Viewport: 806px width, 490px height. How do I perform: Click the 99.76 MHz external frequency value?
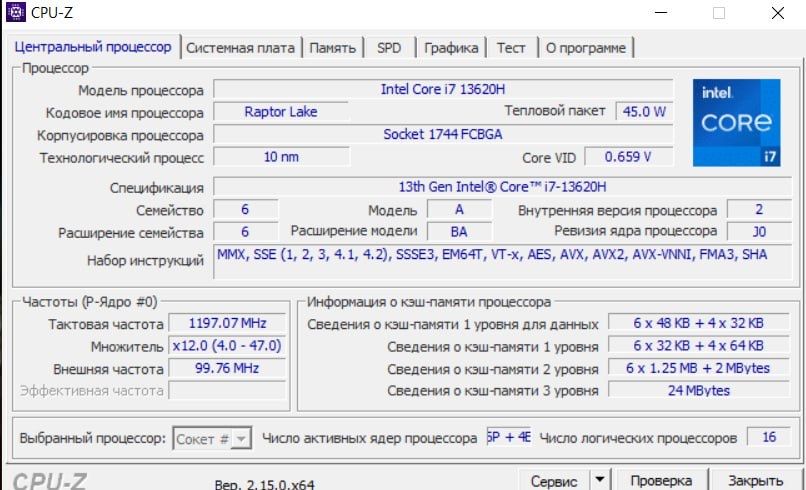(227, 368)
